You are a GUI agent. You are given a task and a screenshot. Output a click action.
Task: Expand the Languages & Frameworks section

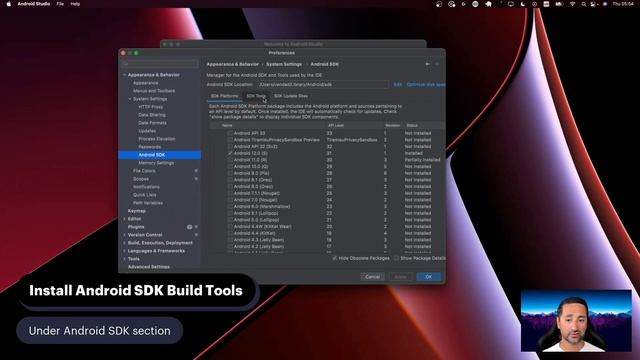124,251
